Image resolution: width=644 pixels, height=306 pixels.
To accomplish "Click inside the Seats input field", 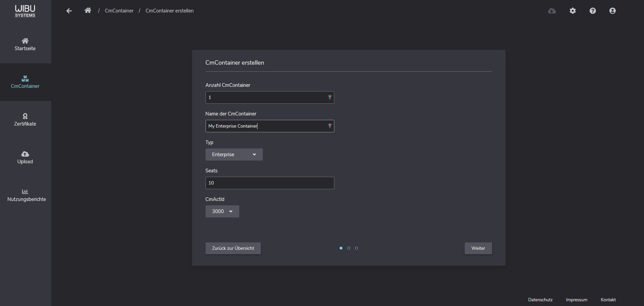I will click(269, 183).
